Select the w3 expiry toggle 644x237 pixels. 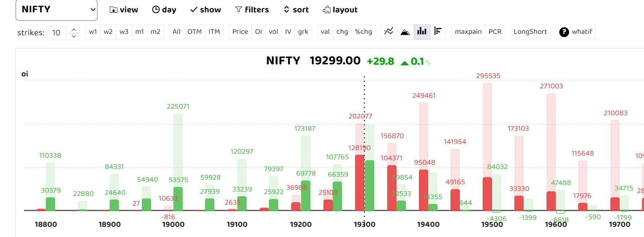coord(124,32)
